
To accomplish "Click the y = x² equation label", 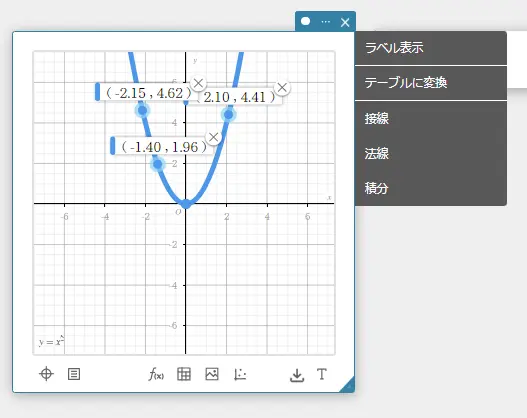I will coord(51,341).
